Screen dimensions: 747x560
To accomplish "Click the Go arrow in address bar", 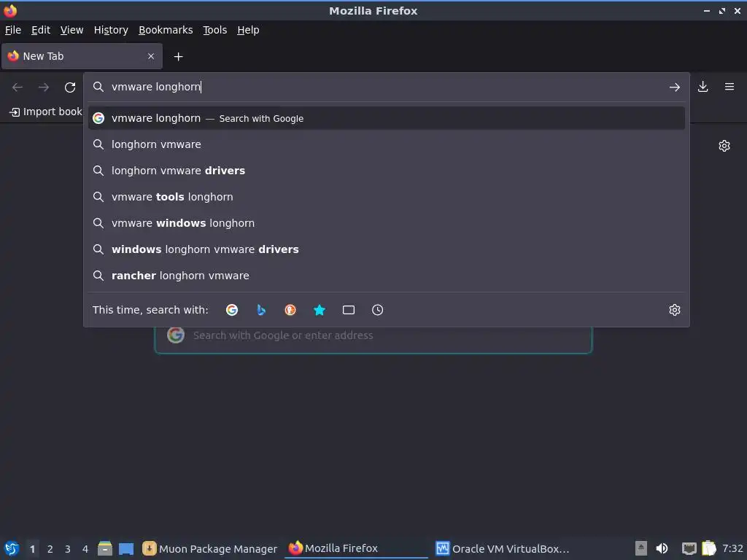I will pos(674,87).
